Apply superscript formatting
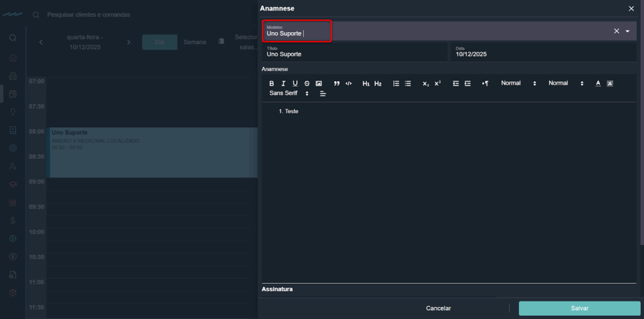This screenshot has height=319, width=644. 438,84
